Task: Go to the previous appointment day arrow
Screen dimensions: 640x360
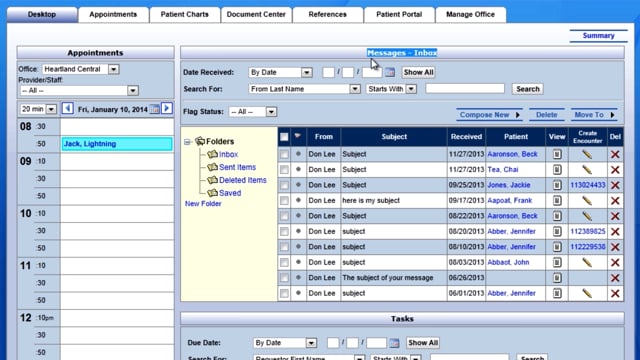Action: tap(67, 109)
